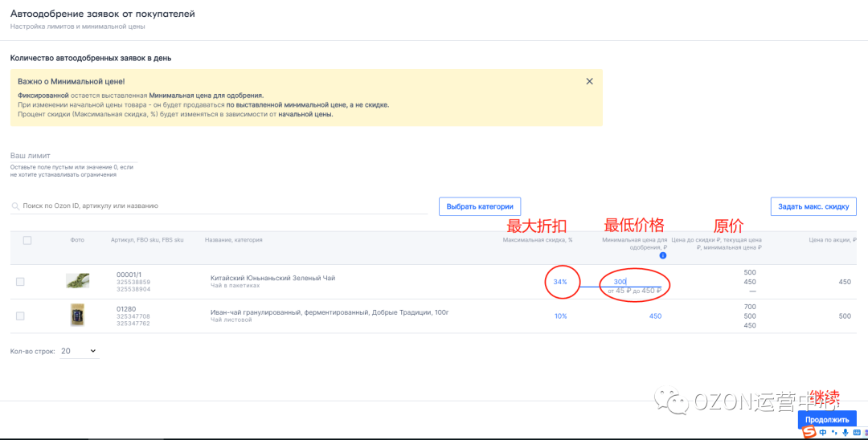
Task: Click the Количество автоодобренных заявок в день heading
Action: pos(91,58)
